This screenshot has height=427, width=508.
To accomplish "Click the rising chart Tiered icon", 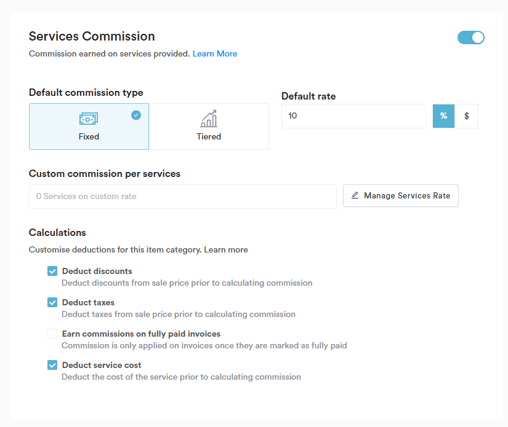I will (x=209, y=119).
